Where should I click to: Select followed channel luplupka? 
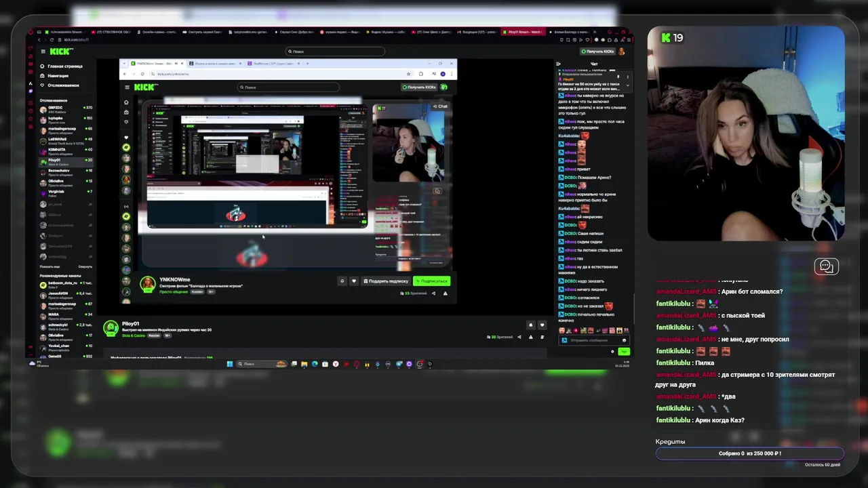(66, 119)
